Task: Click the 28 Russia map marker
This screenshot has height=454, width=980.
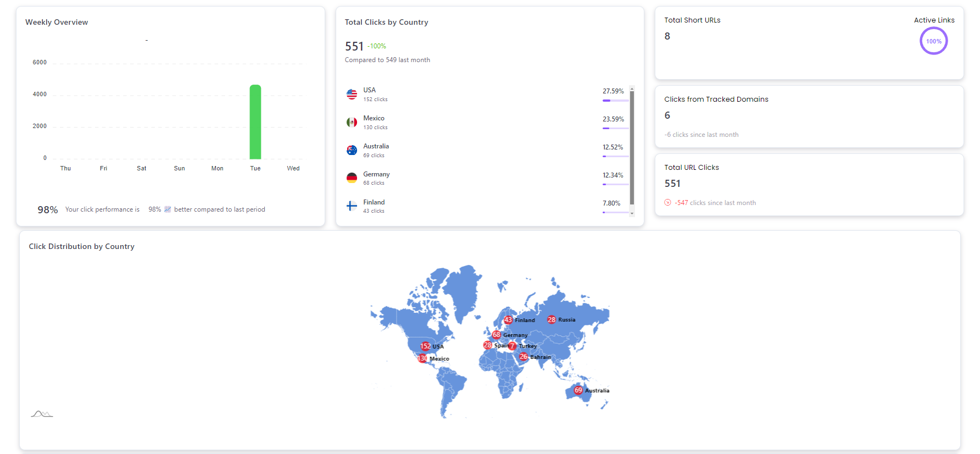Action: click(x=552, y=319)
